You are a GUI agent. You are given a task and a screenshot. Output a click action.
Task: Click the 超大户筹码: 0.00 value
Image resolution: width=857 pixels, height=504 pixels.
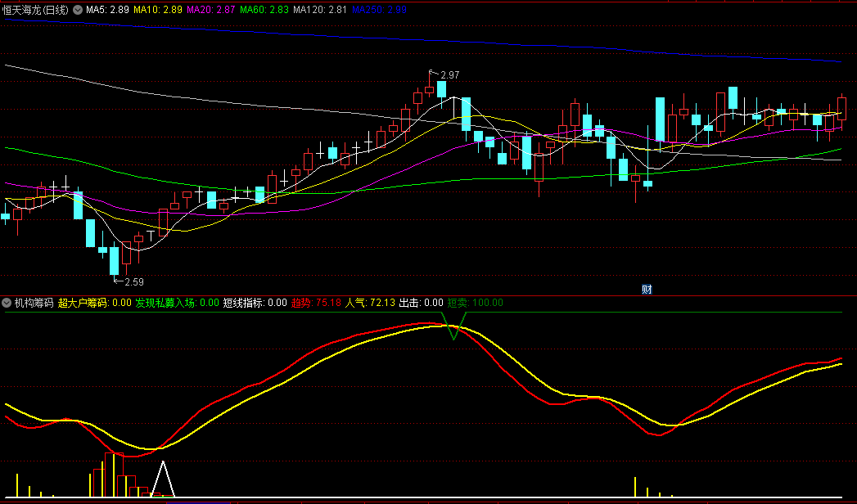[x=95, y=303]
